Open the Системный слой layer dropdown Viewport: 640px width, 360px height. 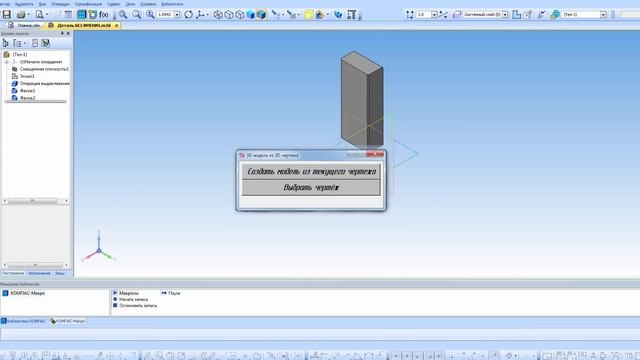[x=505, y=15]
